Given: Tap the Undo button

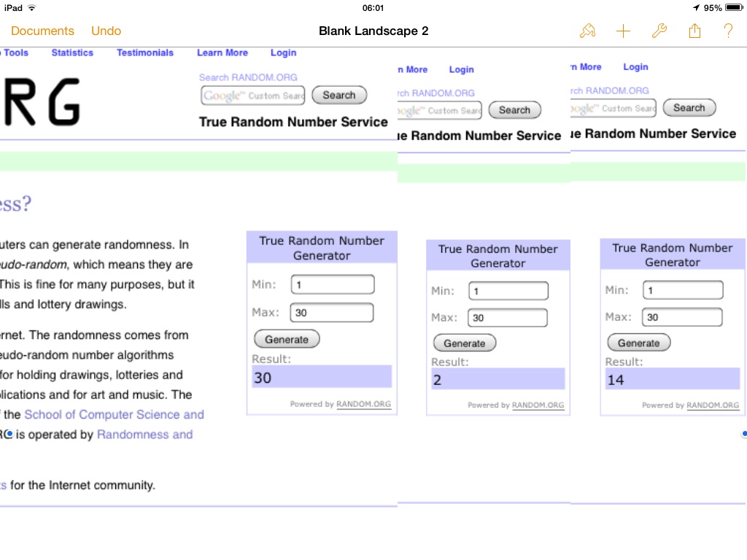Looking at the screenshot, I should click(107, 31).
